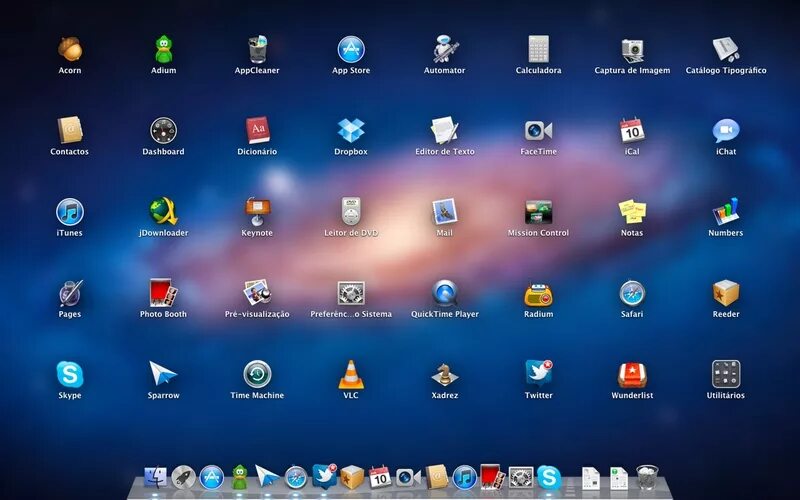The height and width of the screenshot is (500, 800).
Task: Open Preferências do Sistema in Launchpad grid
Action: point(351,293)
